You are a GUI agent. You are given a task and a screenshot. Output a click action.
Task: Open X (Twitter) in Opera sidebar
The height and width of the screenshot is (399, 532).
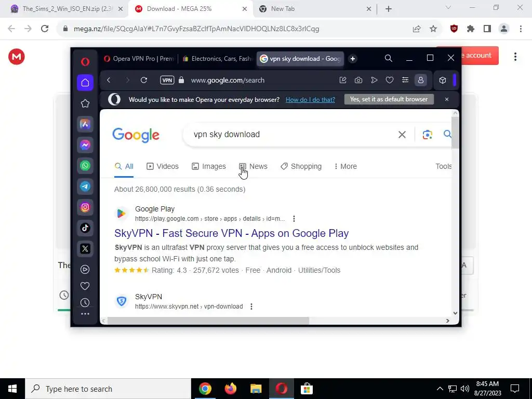85,249
